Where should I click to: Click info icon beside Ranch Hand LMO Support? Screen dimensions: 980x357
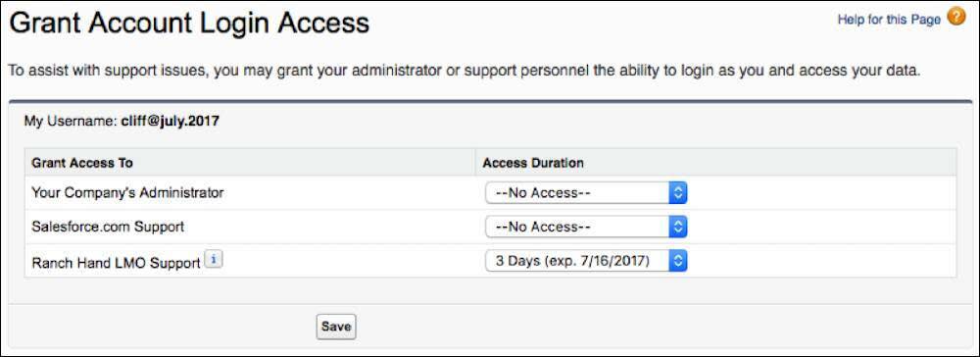coord(214,260)
